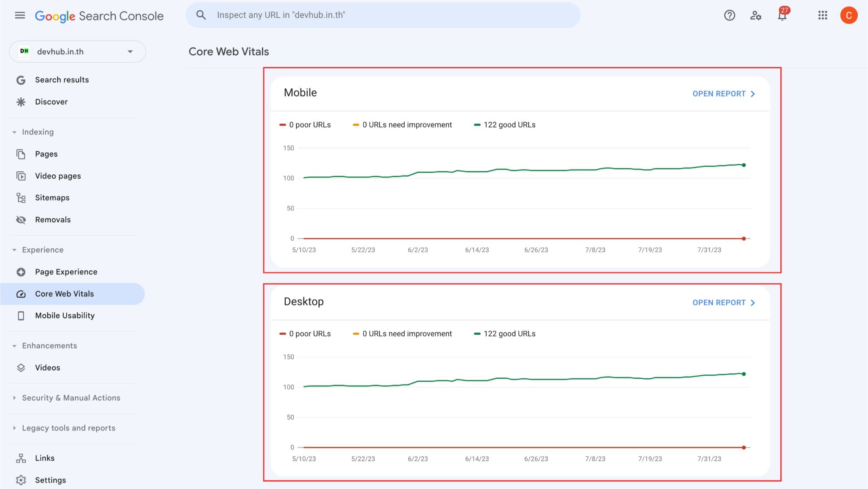Open notifications bell with 27 alerts
Viewport: 868px width, 489px height.
coord(782,15)
